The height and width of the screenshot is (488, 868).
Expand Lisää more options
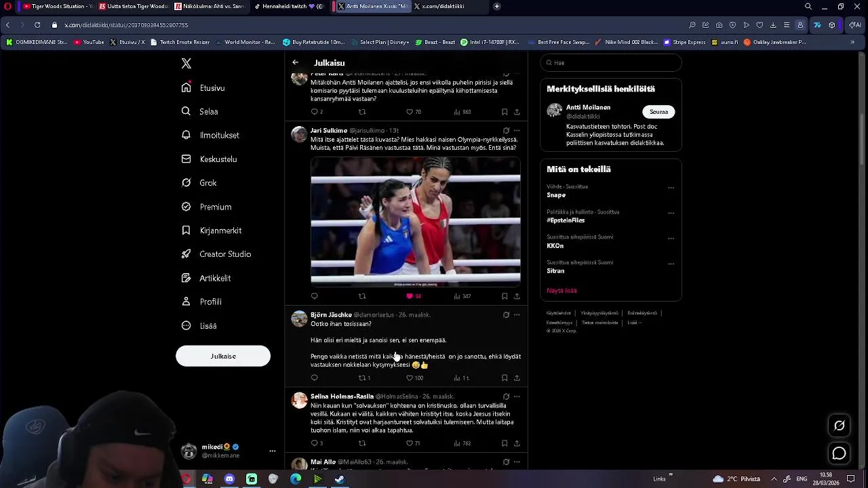click(199, 325)
